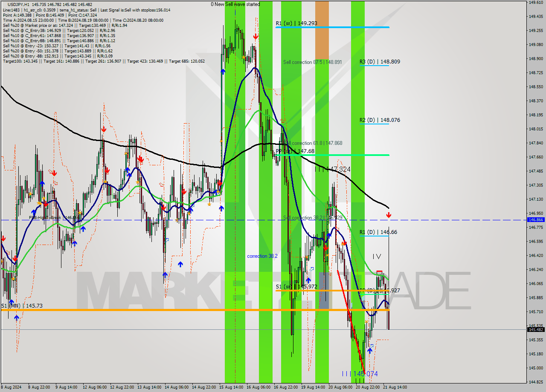Select the Sell correction 87.5 | 148.891 text
Image resolution: width=546 pixels, height=392 pixels.
pyautogui.click(x=313, y=62)
